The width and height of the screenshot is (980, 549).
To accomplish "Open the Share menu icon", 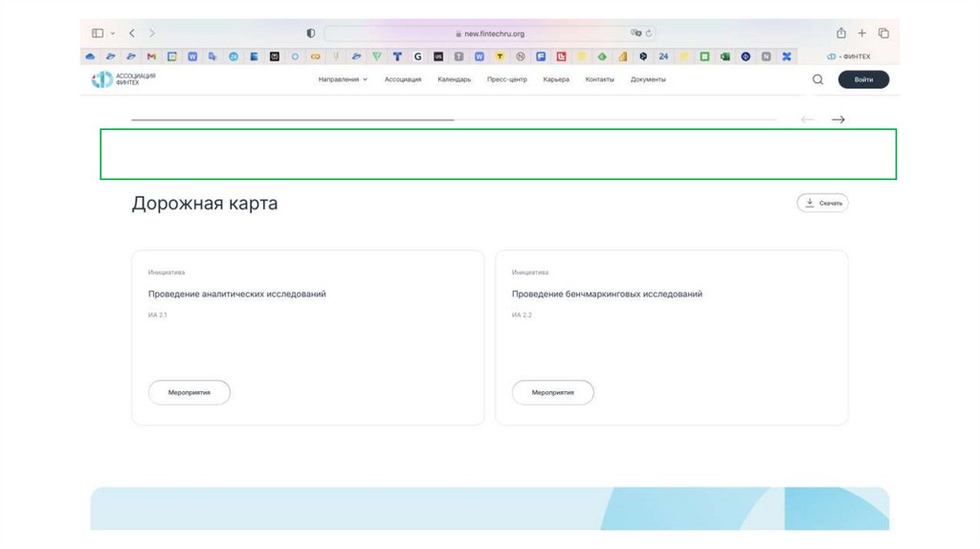I will click(841, 33).
